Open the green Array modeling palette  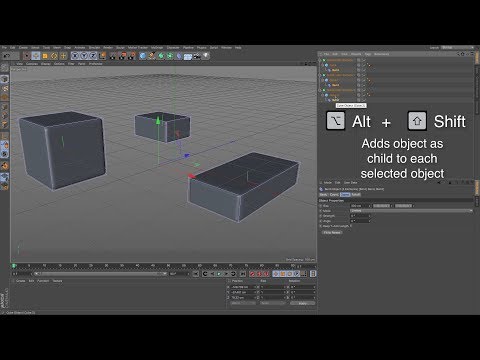pyautogui.click(x=170, y=56)
